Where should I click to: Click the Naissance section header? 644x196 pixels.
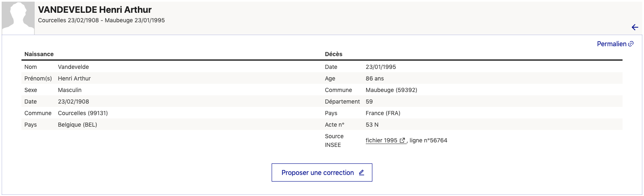point(39,54)
